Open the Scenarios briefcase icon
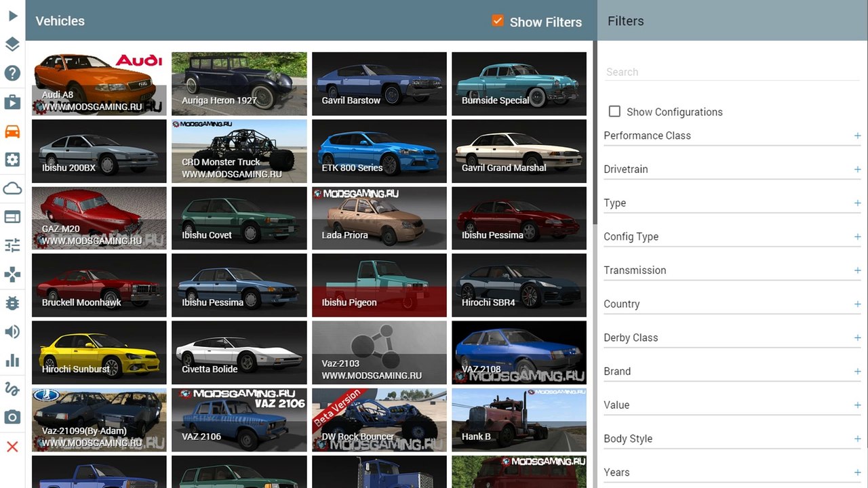The width and height of the screenshot is (868, 488). tap(12, 102)
